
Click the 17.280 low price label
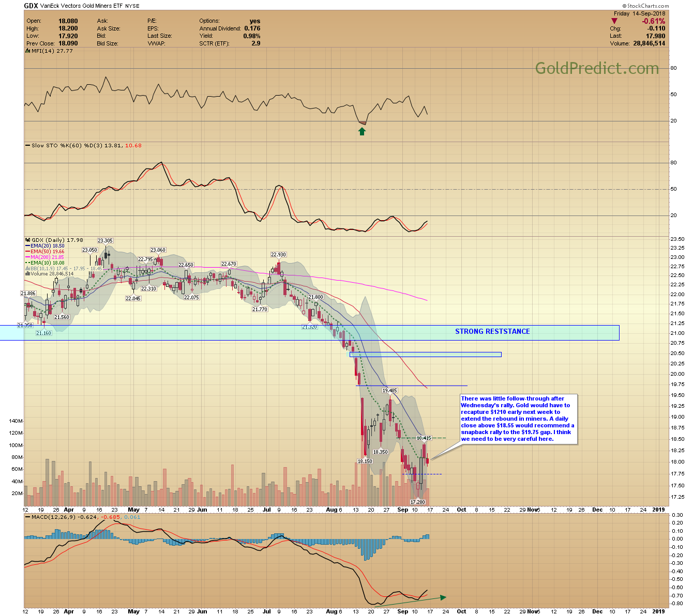point(417,502)
